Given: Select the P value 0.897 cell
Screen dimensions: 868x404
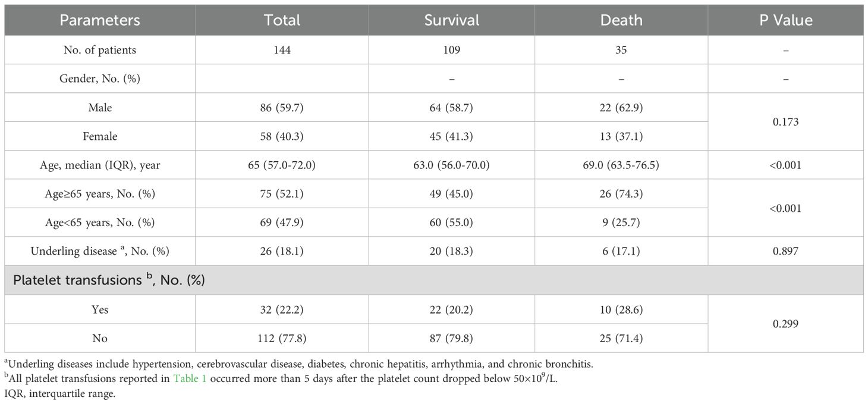Looking at the screenshot, I should [x=785, y=251].
